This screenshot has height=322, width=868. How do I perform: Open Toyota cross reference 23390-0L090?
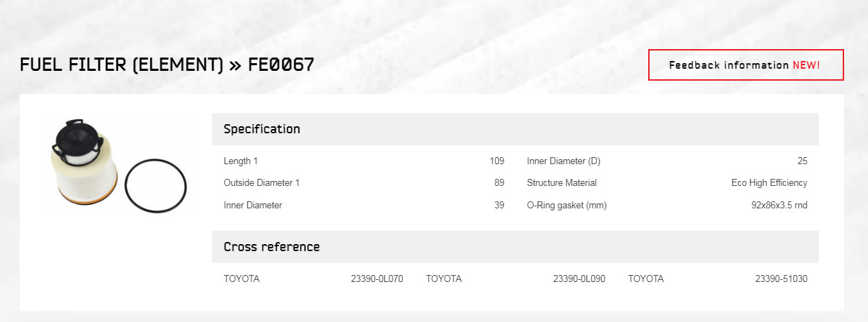click(579, 279)
